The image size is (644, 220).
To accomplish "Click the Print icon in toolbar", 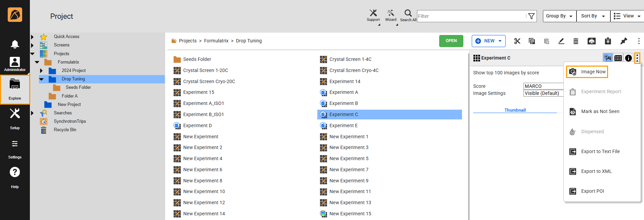I will tap(591, 41).
